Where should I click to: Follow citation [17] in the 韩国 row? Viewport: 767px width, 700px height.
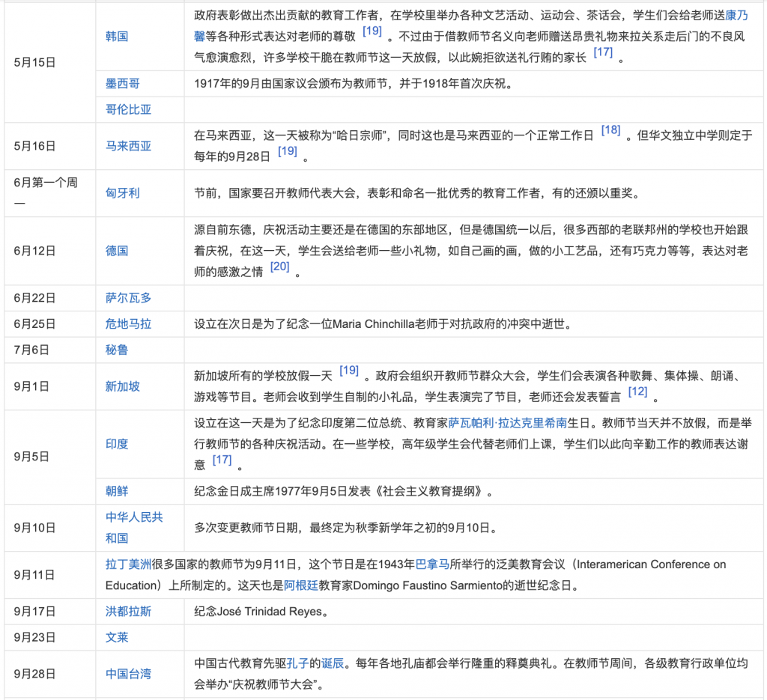click(603, 52)
